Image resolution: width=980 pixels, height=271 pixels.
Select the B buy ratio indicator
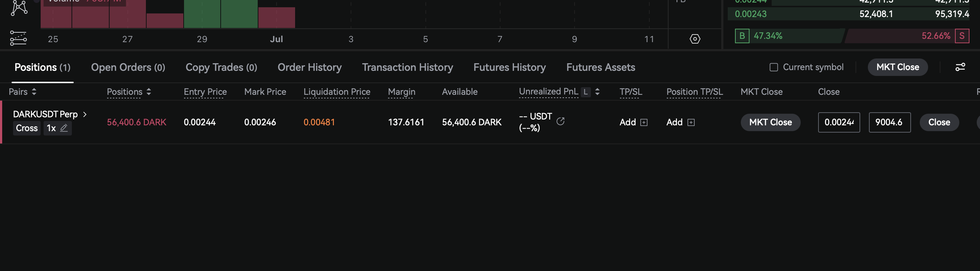click(742, 36)
